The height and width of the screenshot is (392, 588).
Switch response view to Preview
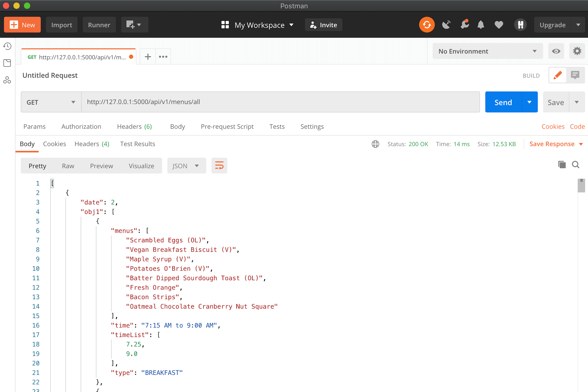click(x=102, y=166)
